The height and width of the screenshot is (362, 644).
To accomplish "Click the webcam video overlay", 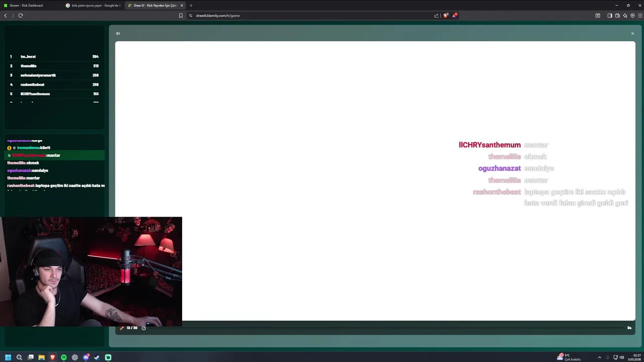I will (91, 271).
